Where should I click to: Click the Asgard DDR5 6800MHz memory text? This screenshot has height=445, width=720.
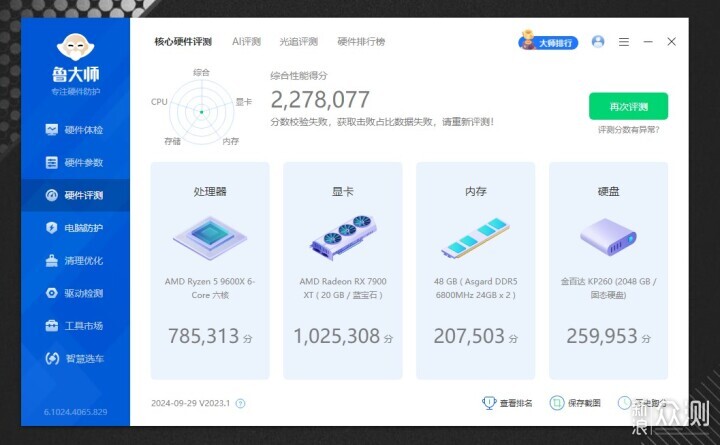pos(476,288)
